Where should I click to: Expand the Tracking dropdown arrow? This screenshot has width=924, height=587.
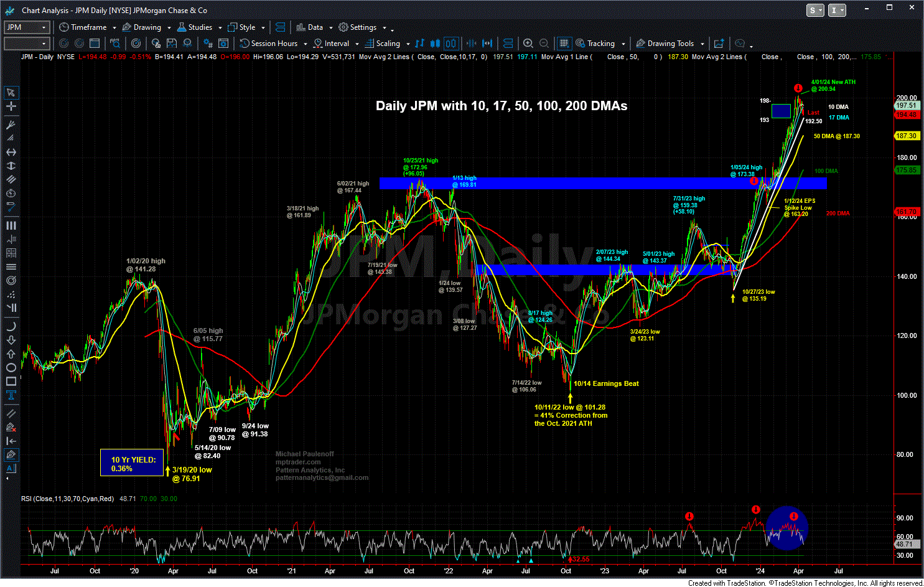coord(623,44)
